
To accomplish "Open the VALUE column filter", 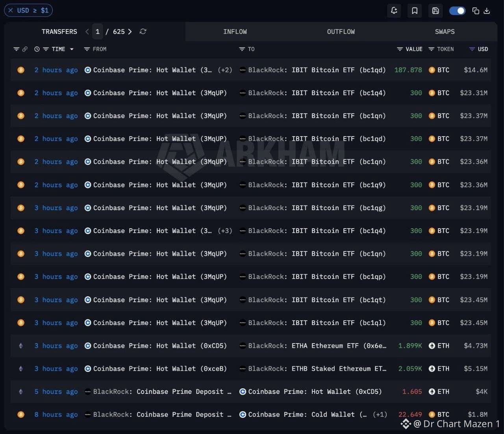I will [x=400, y=49].
